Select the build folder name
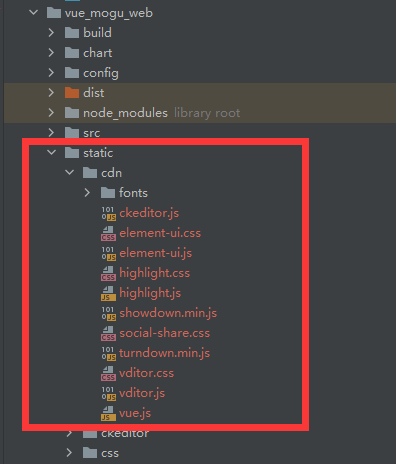This screenshot has width=396, height=464. (x=97, y=33)
